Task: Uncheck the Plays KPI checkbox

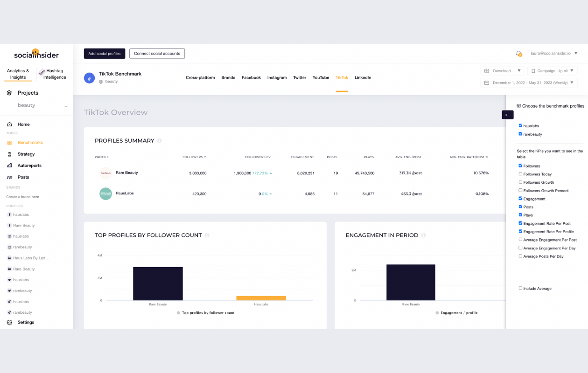Action: (520, 215)
